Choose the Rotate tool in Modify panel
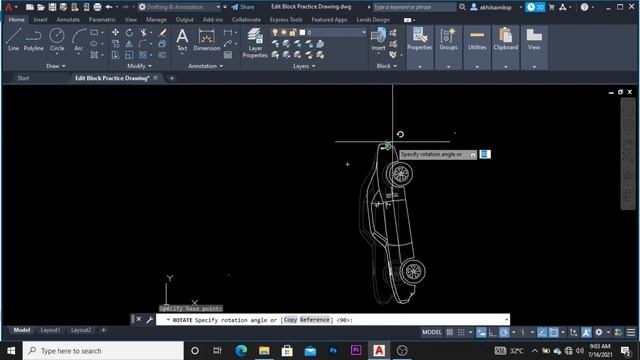This screenshot has width=640, height=360. tap(129, 33)
